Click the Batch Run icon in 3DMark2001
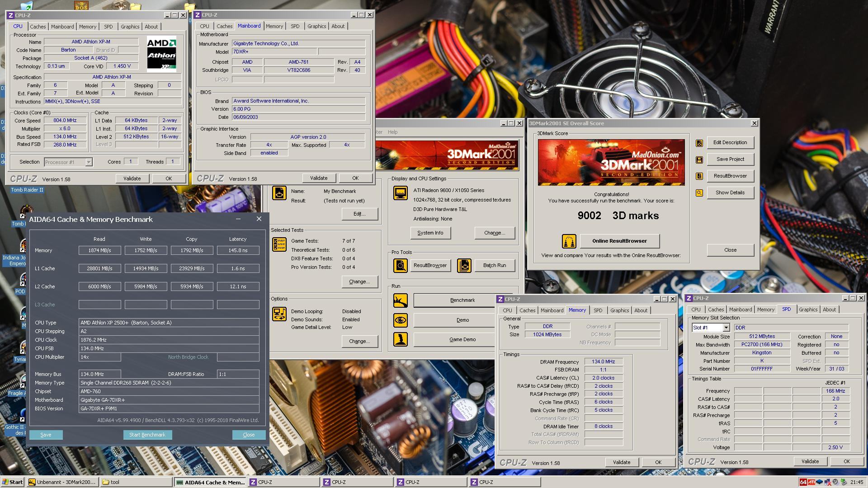This screenshot has width=868, height=488. pyautogui.click(x=464, y=265)
